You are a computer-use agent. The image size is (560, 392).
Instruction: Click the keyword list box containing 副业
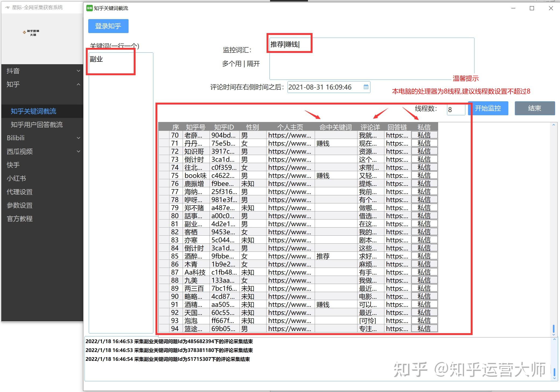pos(121,193)
